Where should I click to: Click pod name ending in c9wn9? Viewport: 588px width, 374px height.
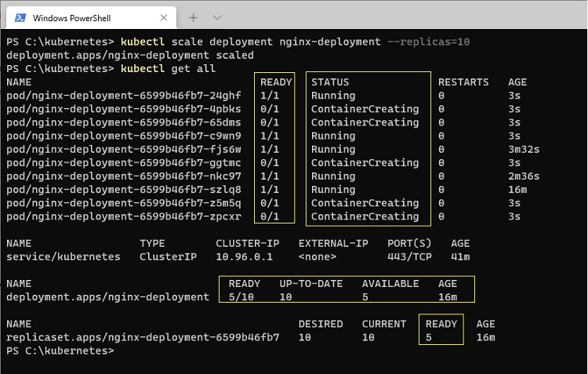pyautogui.click(x=124, y=136)
